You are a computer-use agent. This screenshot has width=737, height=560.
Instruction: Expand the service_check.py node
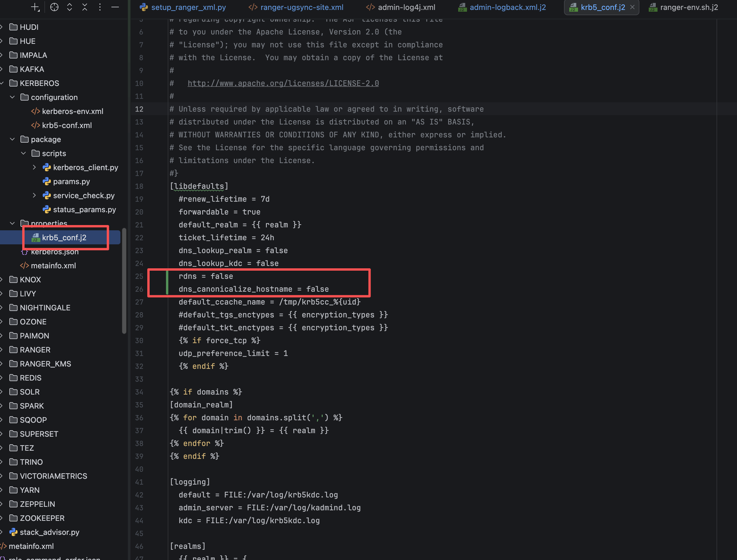tap(34, 195)
